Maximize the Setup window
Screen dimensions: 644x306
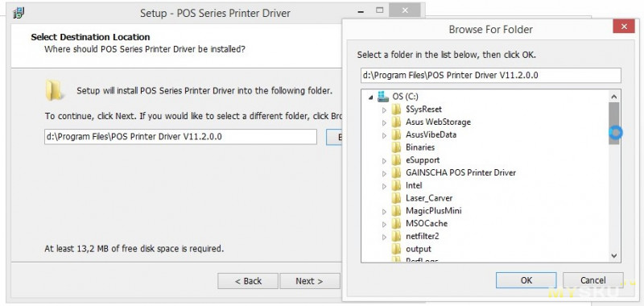[379, 10]
